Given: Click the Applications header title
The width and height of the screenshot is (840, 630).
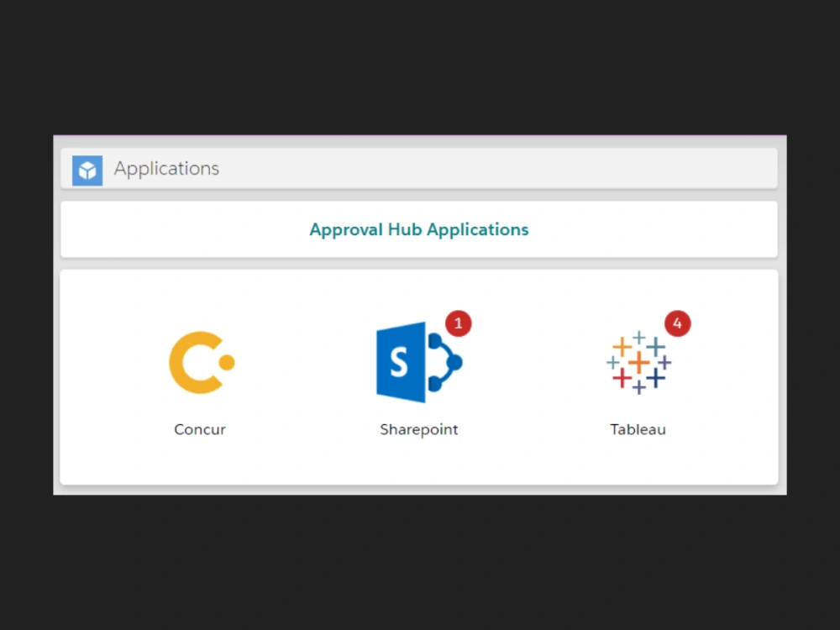Looking at the screenshot, I should point(166,169).
